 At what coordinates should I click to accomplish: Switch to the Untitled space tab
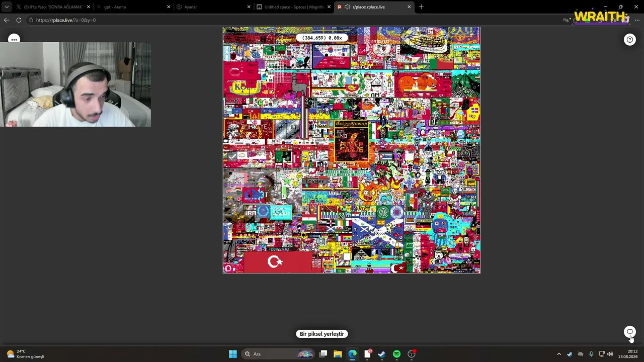pyautogui.click(x=293, y=7)
